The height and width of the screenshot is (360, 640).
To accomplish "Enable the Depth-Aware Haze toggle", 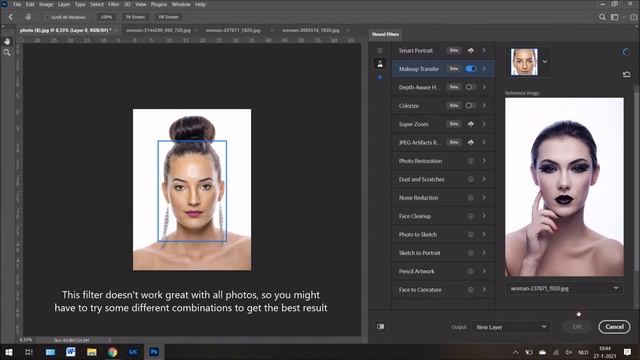I will 471,87.
